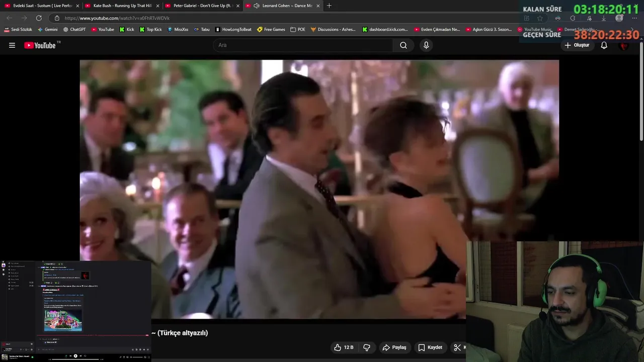Open the Tabu bookmark
644x362 pixels.
202,30
